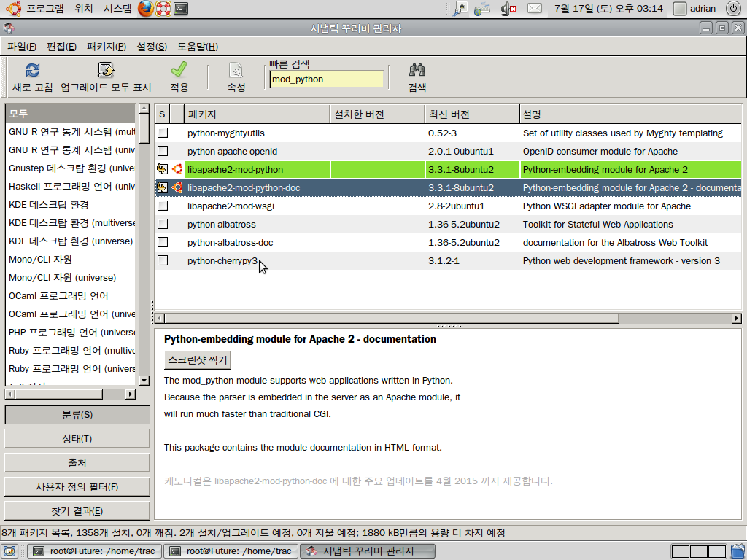Screen dimensions: 747x560
Task: Click the Ubuntu logo menu icon
Action: pos(13,8)
